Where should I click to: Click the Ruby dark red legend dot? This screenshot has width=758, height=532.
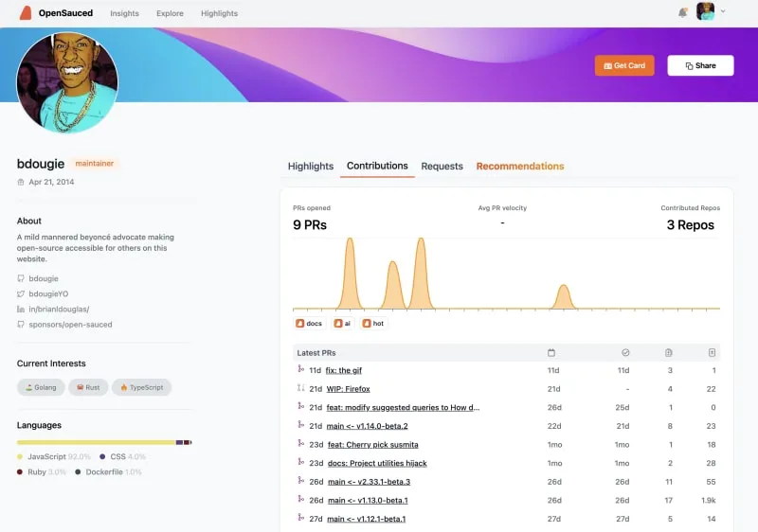[x=20, y=472]
